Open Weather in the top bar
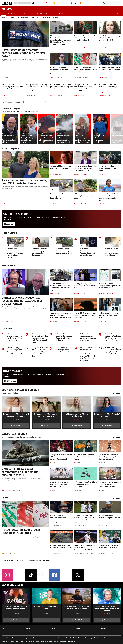This screenshot has width=123, height=644. [x=65, y=3]
